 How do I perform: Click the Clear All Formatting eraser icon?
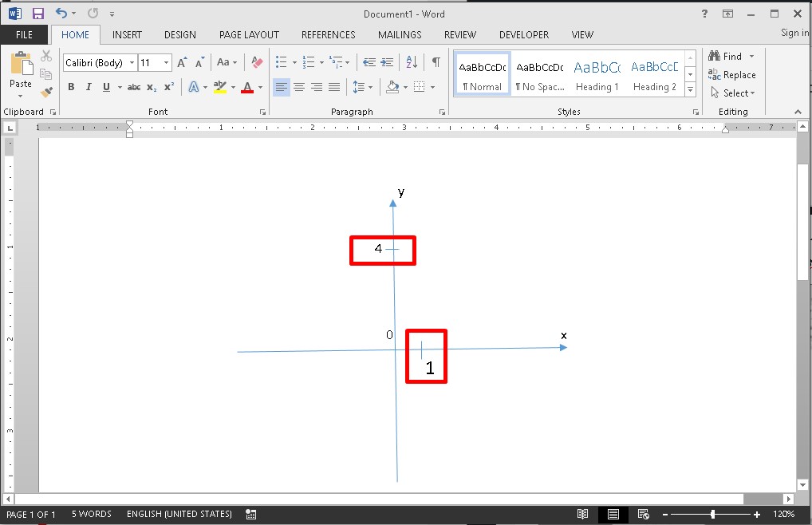tap(256, 62)
